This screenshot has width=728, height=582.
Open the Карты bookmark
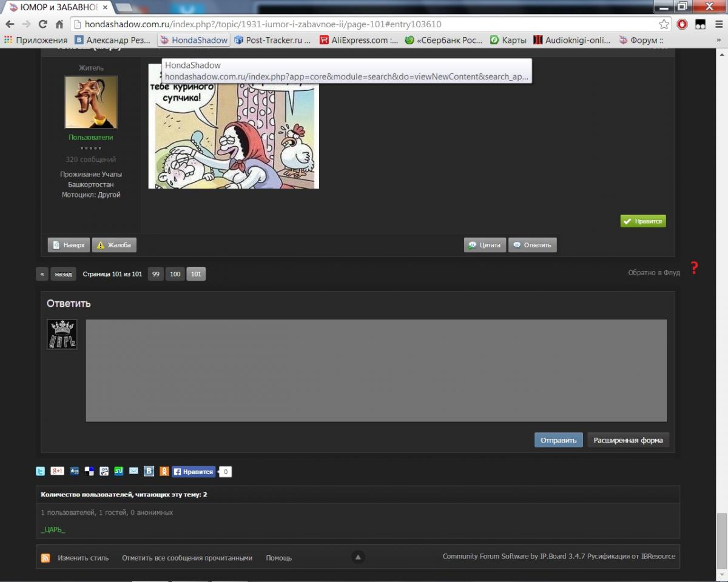coord(508,40)
